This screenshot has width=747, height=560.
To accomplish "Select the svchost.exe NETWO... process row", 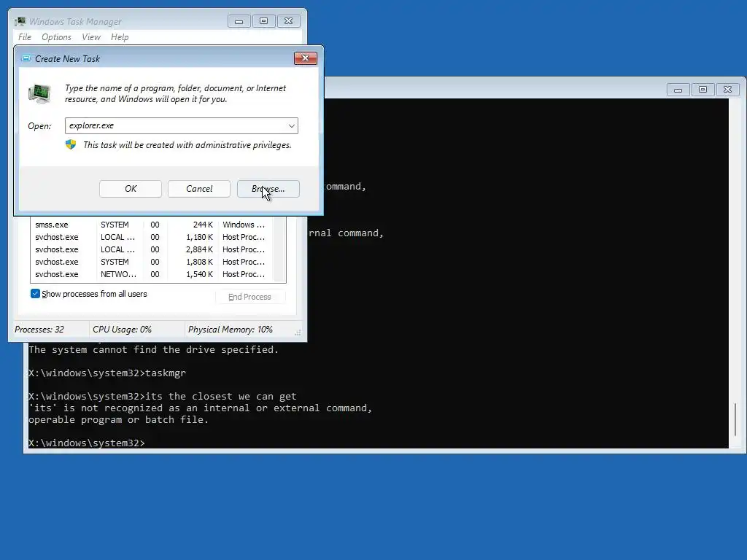I will [x=153, y=274].
